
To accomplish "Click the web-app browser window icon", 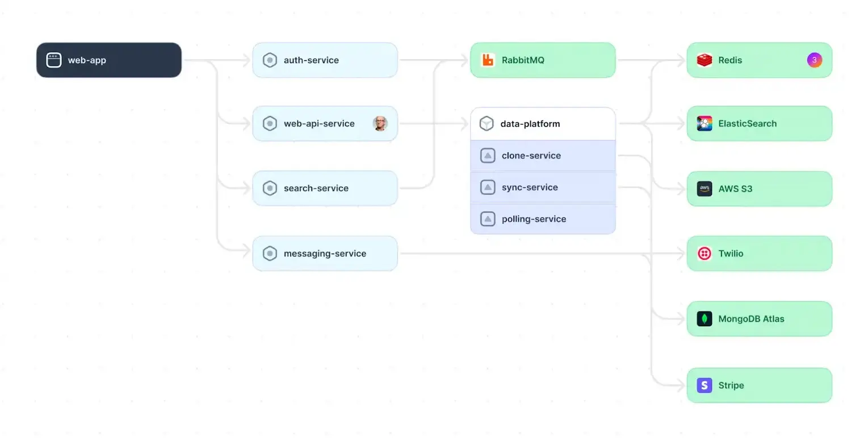I will [x=53, y=60].
